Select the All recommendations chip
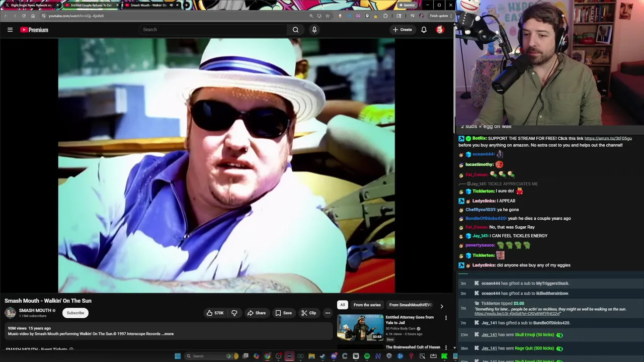Screen dimensions: 644x362 tap(343, 305)
